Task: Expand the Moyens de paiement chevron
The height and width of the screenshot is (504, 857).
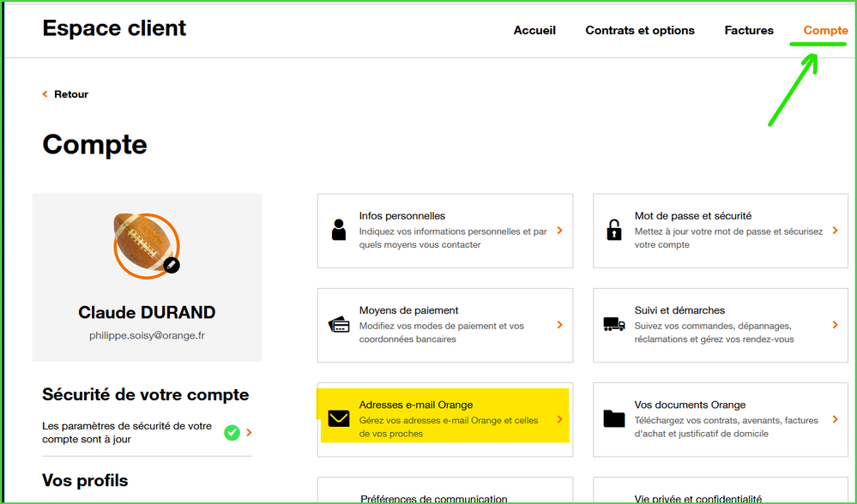Action: click(x=559, y=325)
